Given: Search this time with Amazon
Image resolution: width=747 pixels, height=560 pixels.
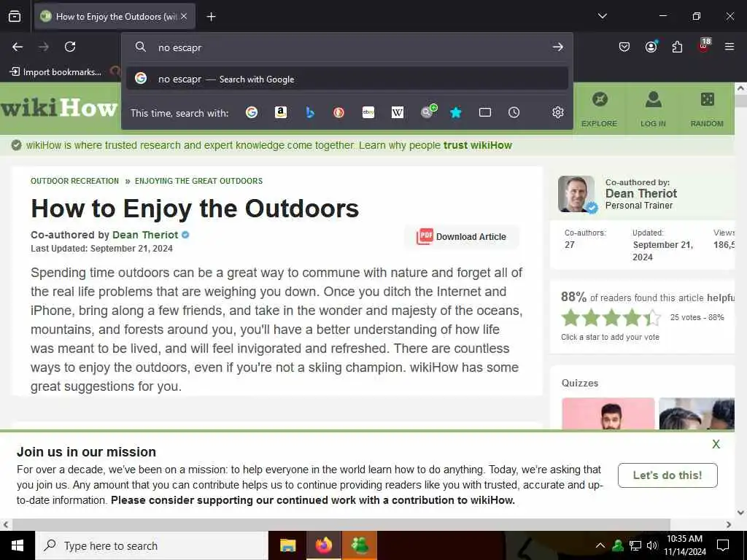Looking at the screenshot, I should [281, 112].
